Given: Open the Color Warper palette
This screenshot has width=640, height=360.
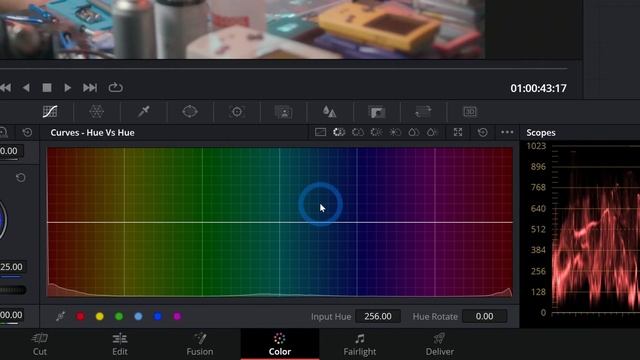Looking at the screenshot, I should (96, 111).
